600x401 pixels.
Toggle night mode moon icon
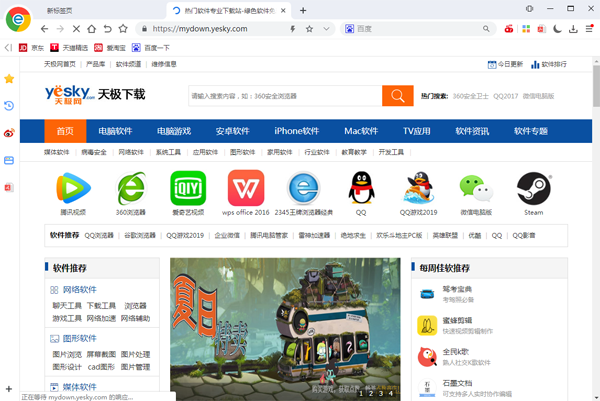point(557,29)
